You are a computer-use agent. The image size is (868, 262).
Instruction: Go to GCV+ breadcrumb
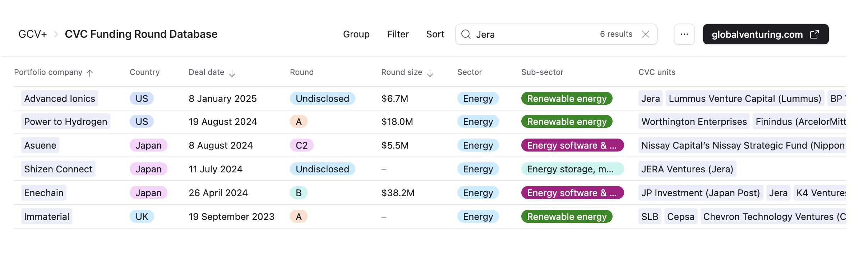click(x=33, y=34)
